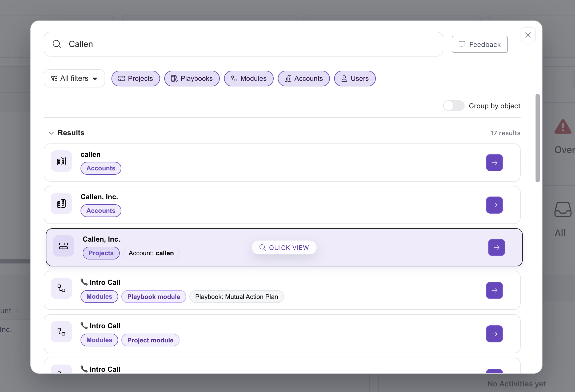Open the callen account arrow button
The image size is (575, 392).
point(494,163)
